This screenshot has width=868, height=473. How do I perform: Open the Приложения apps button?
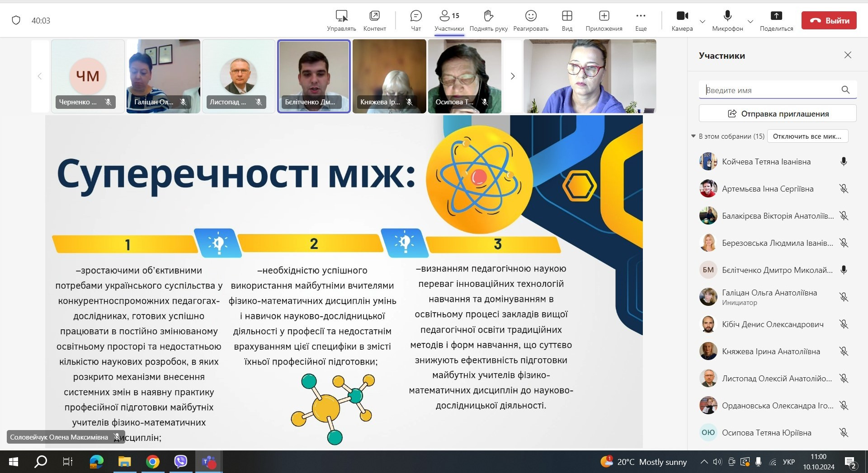[604, 21]
